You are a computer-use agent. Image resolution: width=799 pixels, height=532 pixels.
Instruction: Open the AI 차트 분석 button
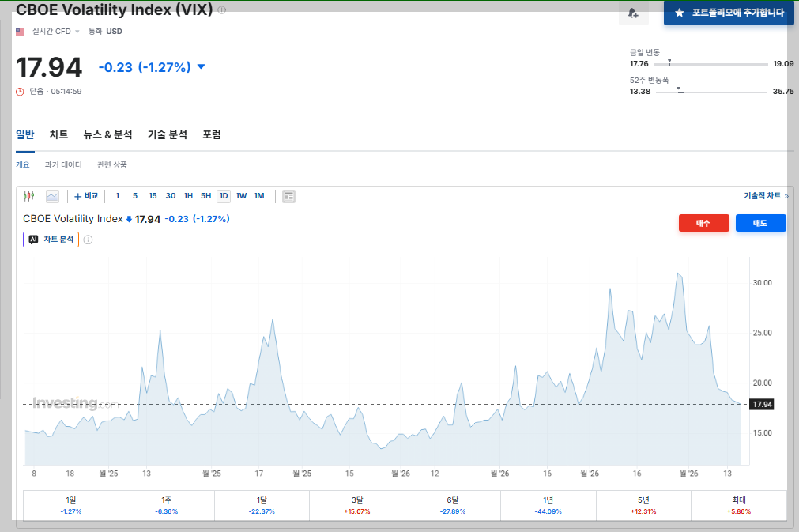[x=51, y=240]
